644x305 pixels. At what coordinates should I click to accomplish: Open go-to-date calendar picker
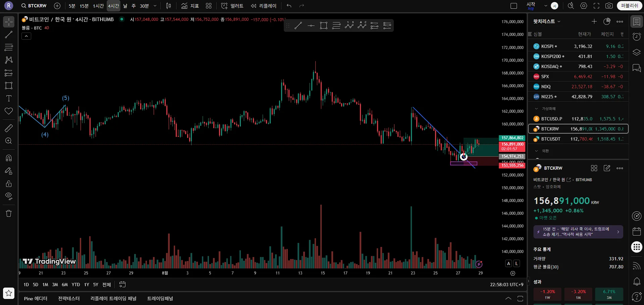pyautogui.click(x=122, y=285)
